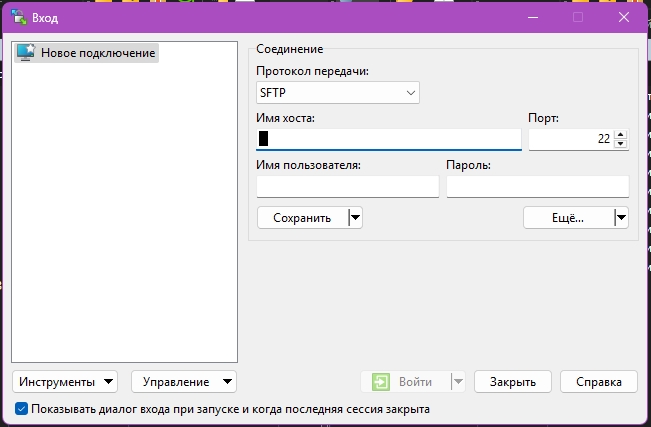Viewport: 651px width, 427px height.
Task: Click the 'Войти' login button
Action: (405, 382)
